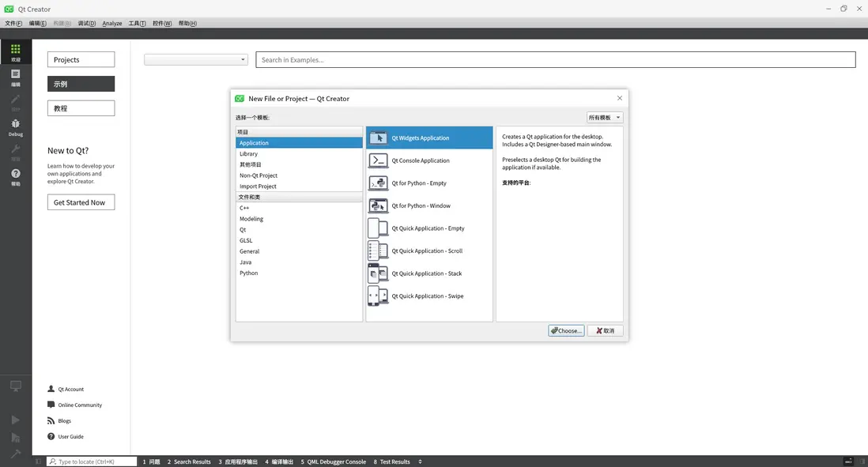
Task: Open the examples kit filter dropdown
Action: tap(195, 60)
